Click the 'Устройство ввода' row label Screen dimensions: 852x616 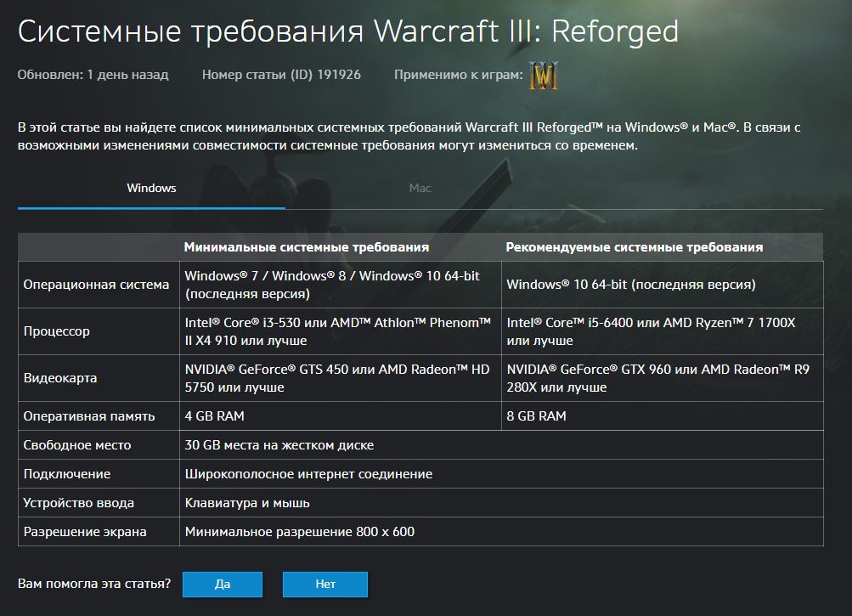point(79,502)
